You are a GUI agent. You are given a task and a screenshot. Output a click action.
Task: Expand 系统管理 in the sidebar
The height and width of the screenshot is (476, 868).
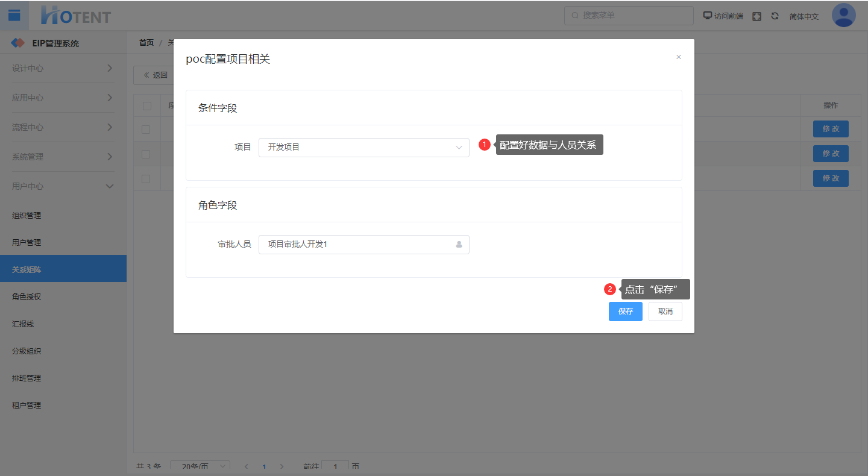click(x=63, y=157)
